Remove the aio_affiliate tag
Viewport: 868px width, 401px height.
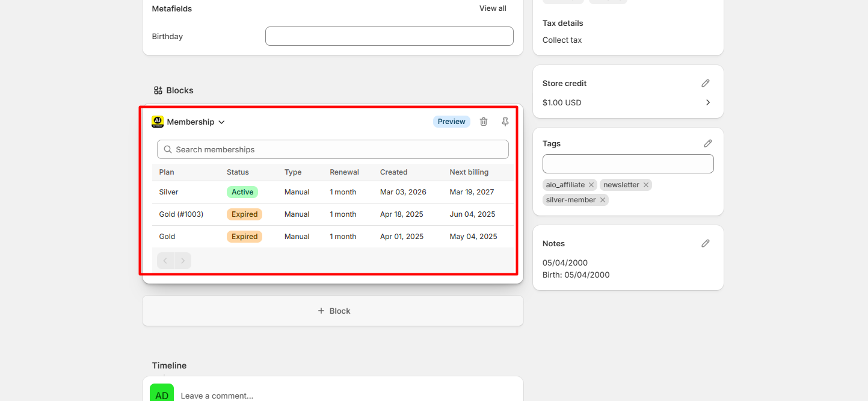(x=591, y=185)
